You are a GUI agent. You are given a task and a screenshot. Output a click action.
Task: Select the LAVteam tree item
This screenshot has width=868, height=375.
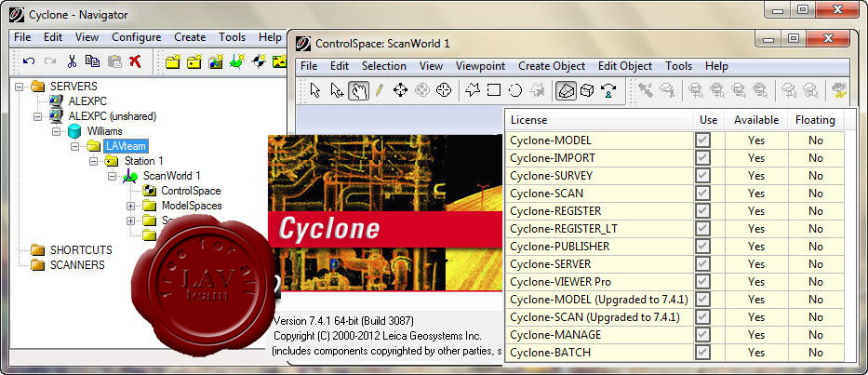(x=126, y=146)
